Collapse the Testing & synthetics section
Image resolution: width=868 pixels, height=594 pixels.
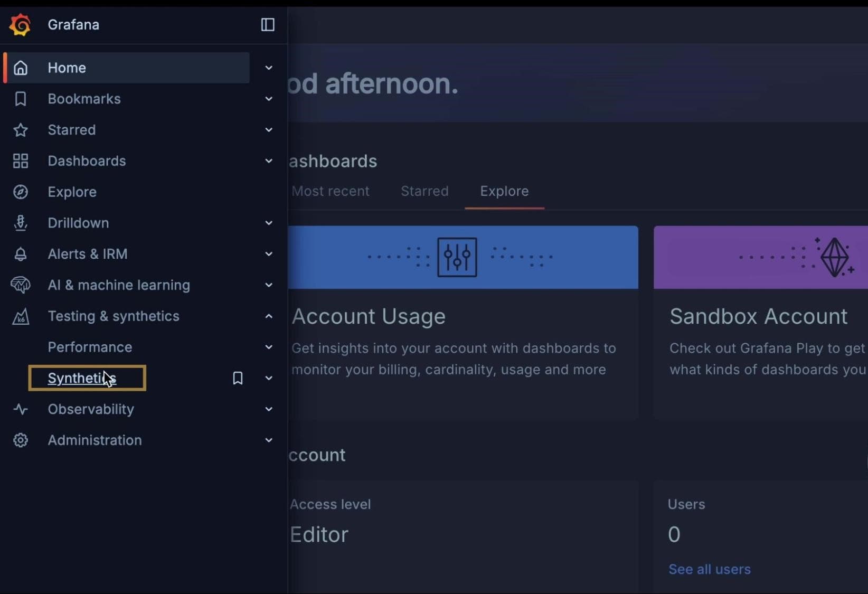pos(269,316)
